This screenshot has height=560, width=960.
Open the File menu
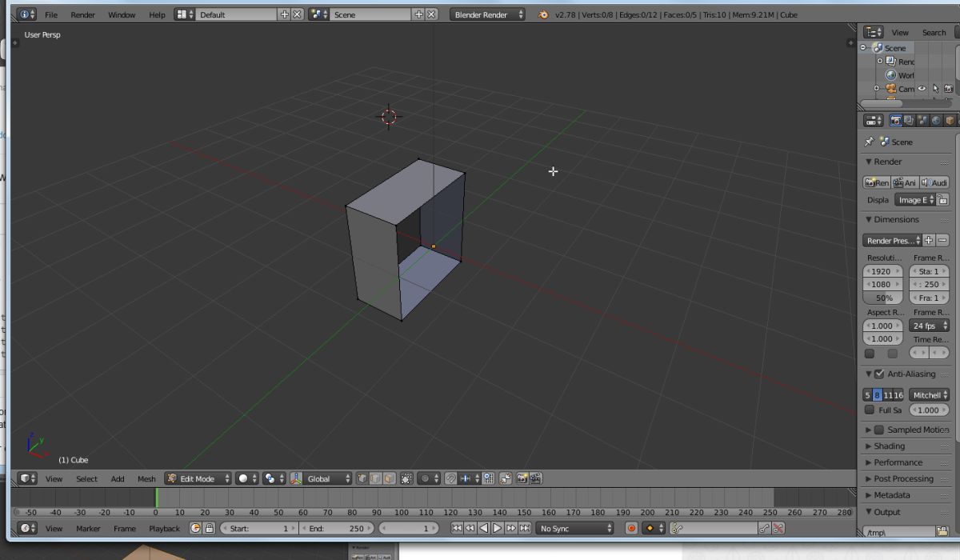51,14
